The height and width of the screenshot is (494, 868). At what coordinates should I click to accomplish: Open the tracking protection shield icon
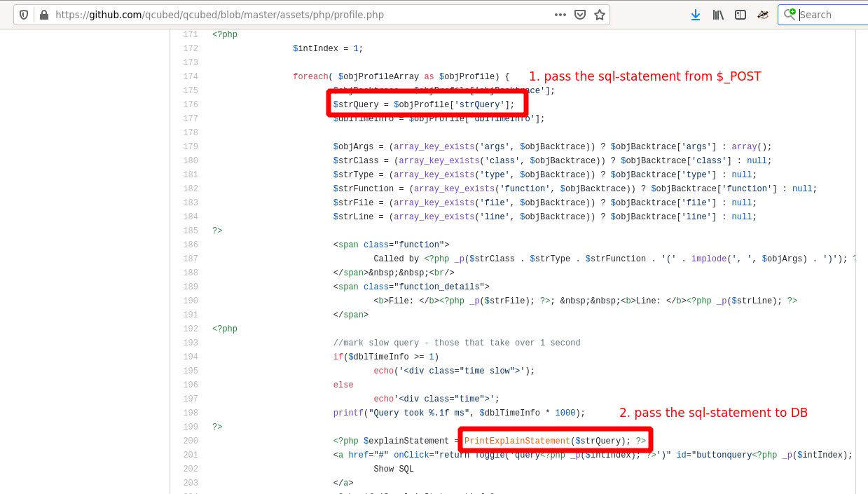click(x=25, y=15)
